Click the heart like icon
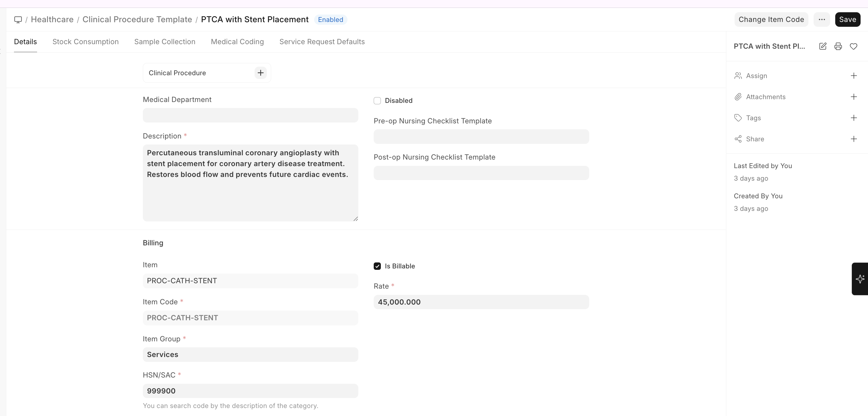Screen dimensions: 868x416 (x=853, y=46)
